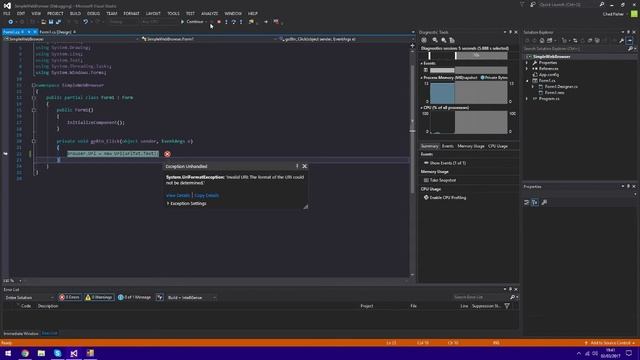The height and width of the screenshot is (360, 640).
Task: Click inside the Process Memory graph
Action: pyautogui.click(x=469, y=93)
